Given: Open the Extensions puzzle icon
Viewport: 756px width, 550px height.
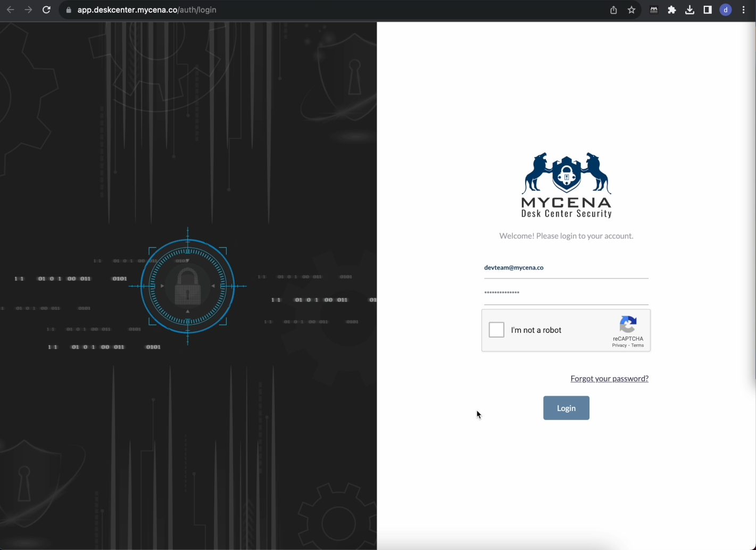Looking at the screenshot, I should 672,10.
